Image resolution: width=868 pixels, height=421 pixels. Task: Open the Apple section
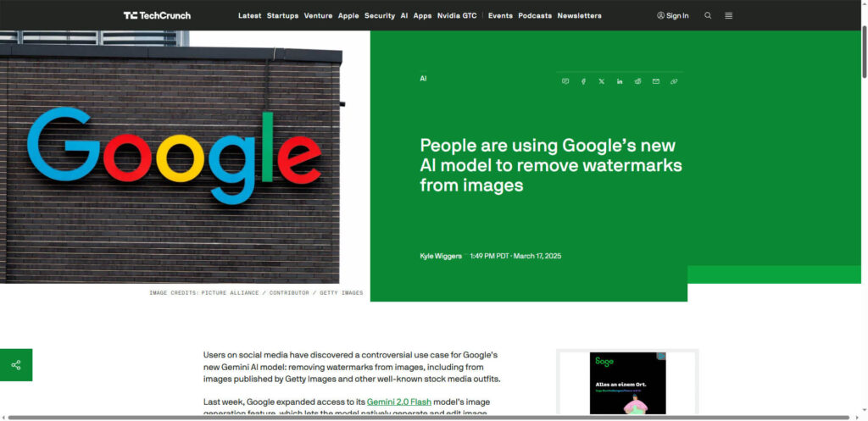coord(348,15)
